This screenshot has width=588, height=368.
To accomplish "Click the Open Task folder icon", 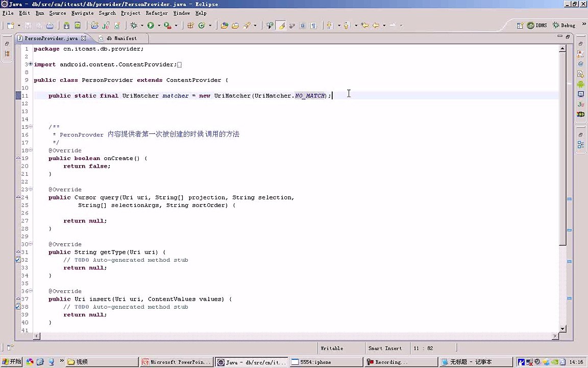I will 235,25.
